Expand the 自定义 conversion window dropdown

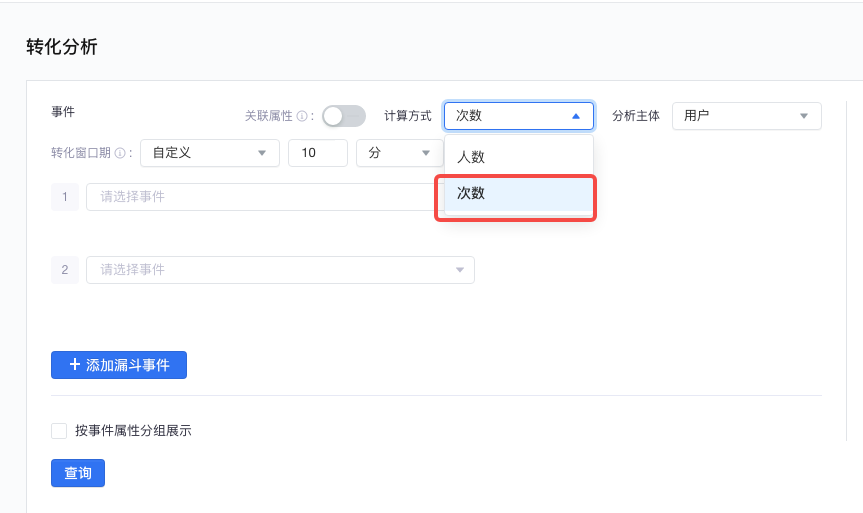(x=210, y=153)
